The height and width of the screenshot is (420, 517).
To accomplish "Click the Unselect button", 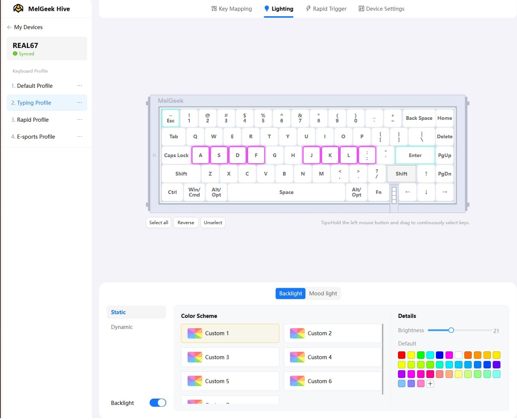I will tap(213, 223).
